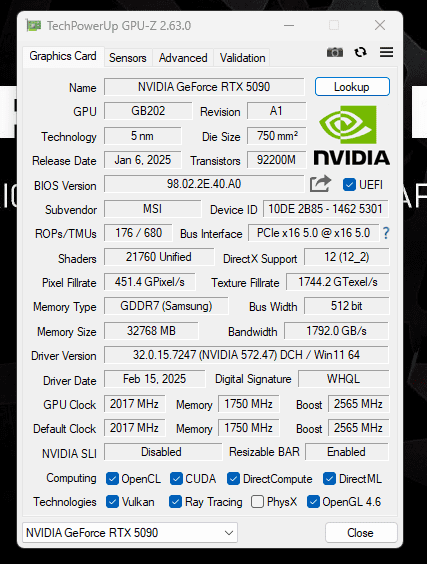Click the refresh arrows icon

point(360,53)
